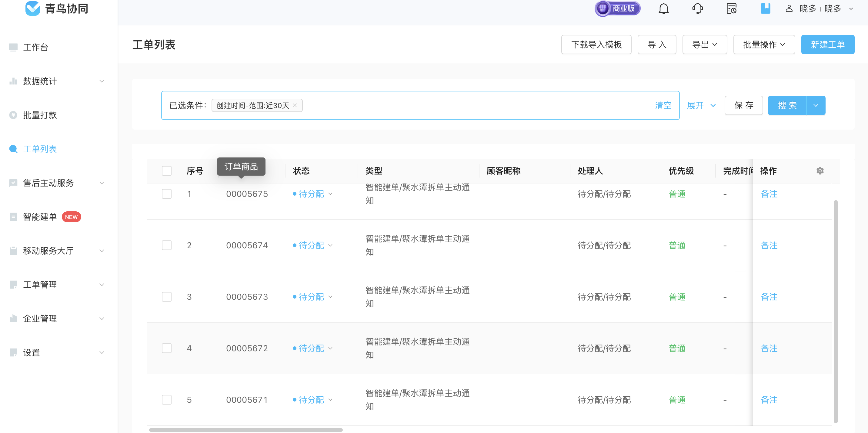868x433 pixels.
Task: Click the 新建工单 button
Action: (x=828, y=45)
